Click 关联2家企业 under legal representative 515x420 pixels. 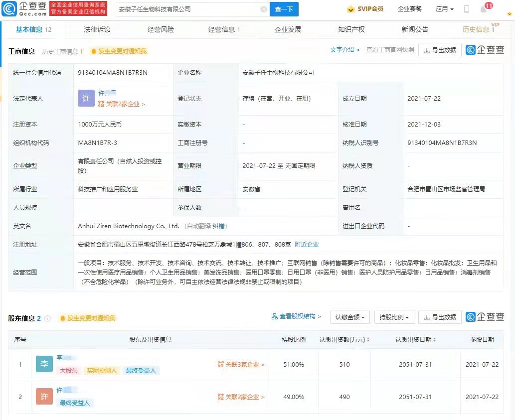coord(122,104)
